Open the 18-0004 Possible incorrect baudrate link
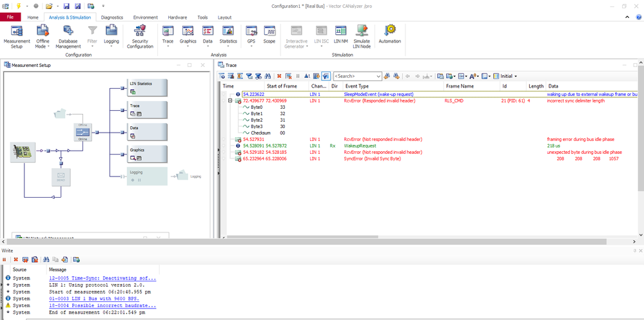 [102, 306]
